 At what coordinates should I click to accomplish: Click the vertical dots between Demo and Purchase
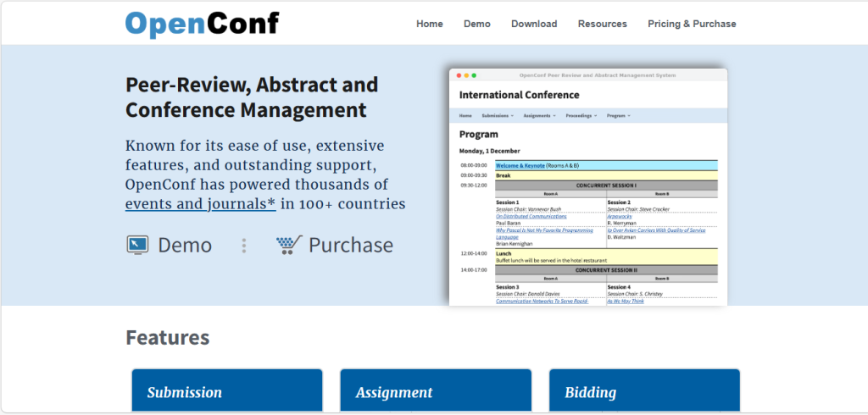(244, 246)
